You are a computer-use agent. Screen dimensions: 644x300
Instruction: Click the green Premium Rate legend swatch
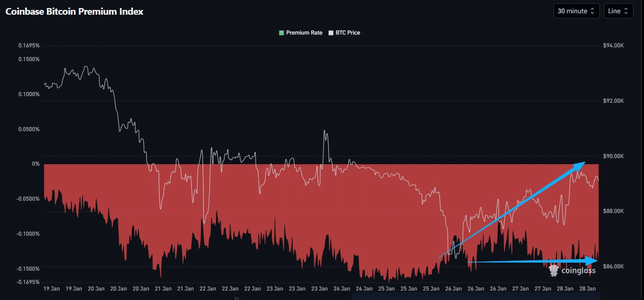click(x=281, y=33)
